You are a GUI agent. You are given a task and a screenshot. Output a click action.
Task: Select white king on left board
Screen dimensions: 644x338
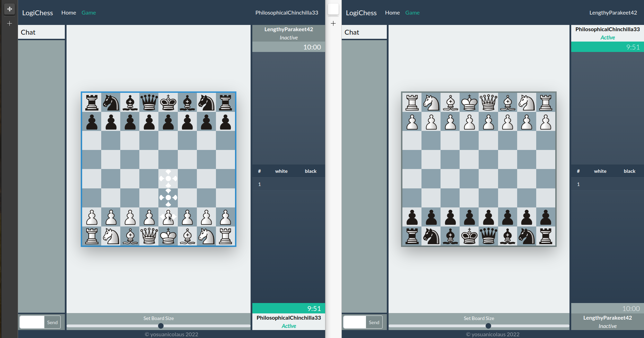pos(168,236)
